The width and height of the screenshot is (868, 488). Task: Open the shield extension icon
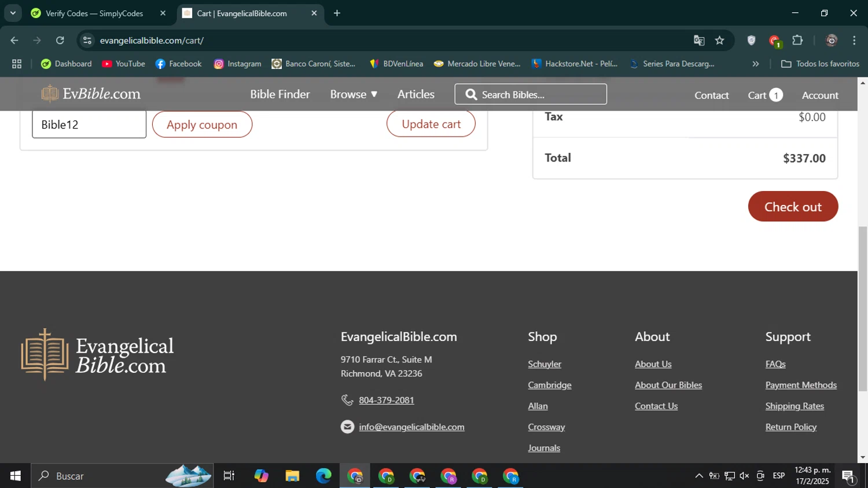[751, 41]
